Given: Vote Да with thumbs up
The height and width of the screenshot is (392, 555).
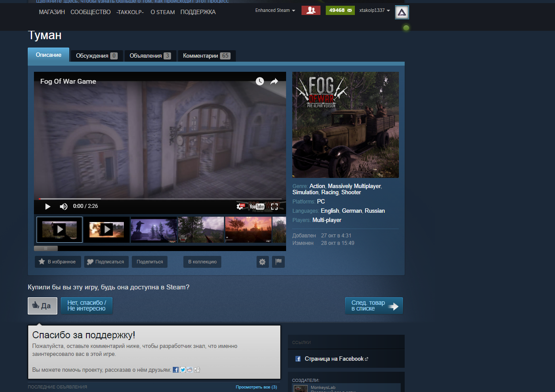Looking at the screenshot, I should coord(42,306).
